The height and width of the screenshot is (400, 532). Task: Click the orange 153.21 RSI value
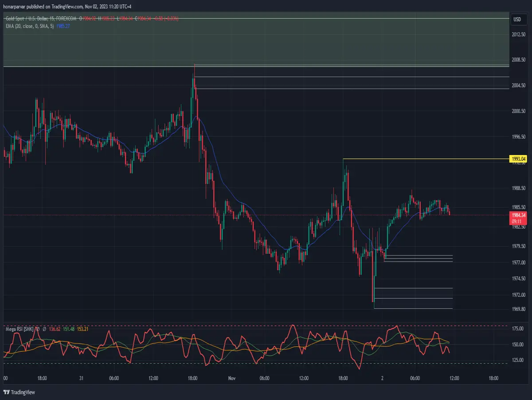pos(83,329)
